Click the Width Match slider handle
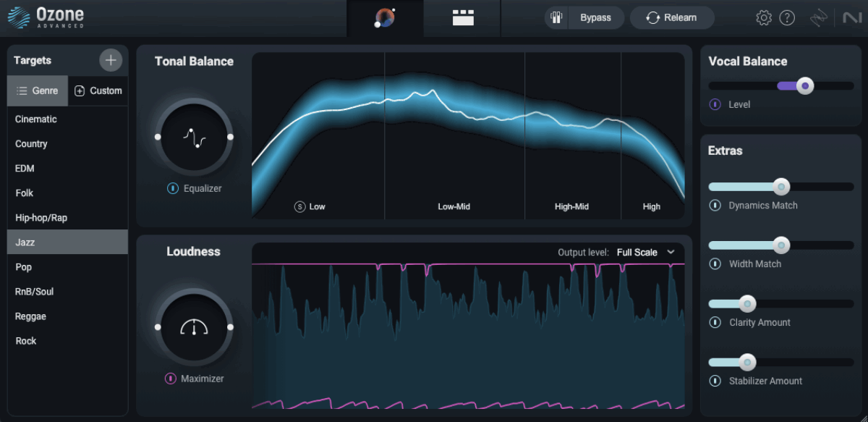Image resolution: width=868 pixels, height=422 pixels. pos(781,245)
